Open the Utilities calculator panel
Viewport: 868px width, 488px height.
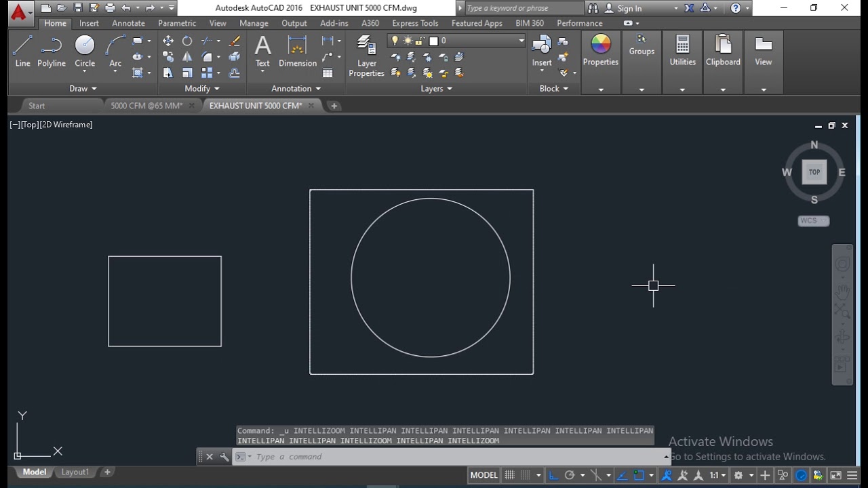tap(682, 52)
